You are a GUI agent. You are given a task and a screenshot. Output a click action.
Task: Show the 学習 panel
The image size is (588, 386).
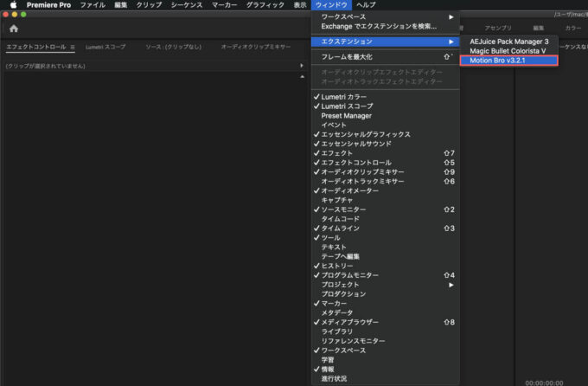click(385, 360)
